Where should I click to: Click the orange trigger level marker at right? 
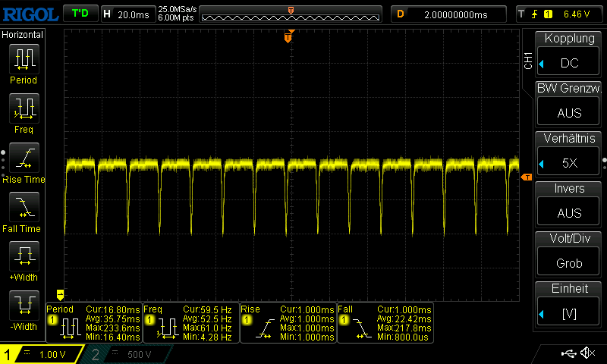click(x=527, y=177)
